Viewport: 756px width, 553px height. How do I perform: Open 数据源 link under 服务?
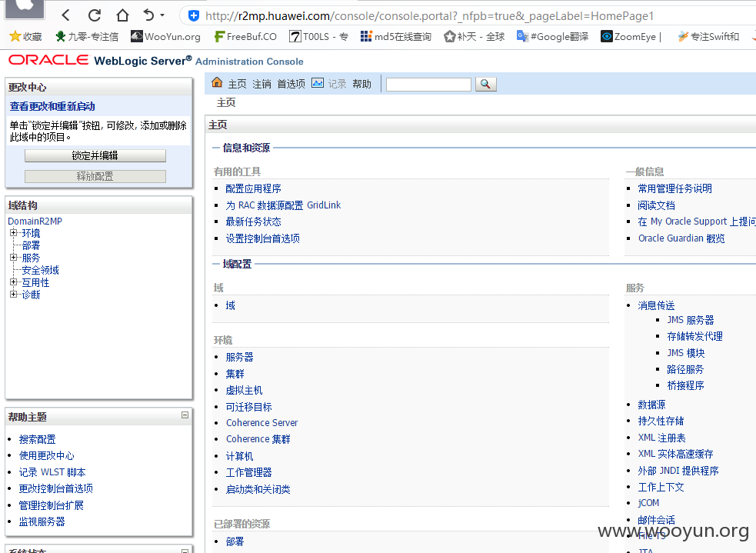(x=651, y=405)
